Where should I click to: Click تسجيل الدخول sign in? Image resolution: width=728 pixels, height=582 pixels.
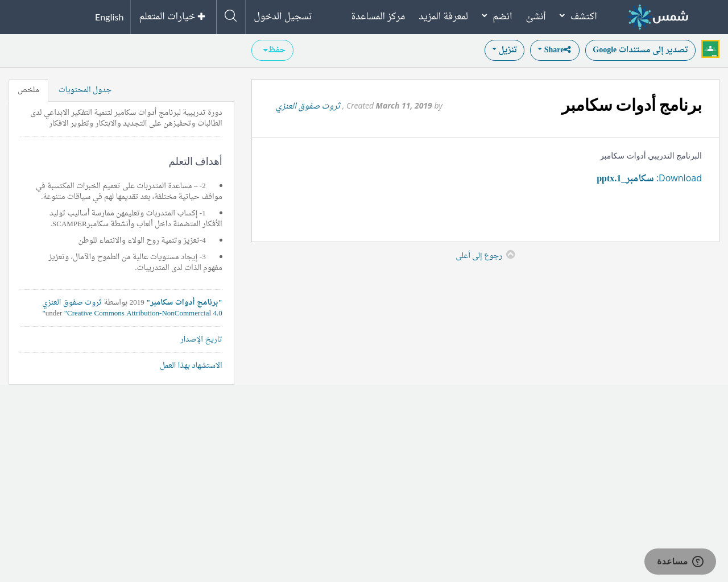pos(283,16)
